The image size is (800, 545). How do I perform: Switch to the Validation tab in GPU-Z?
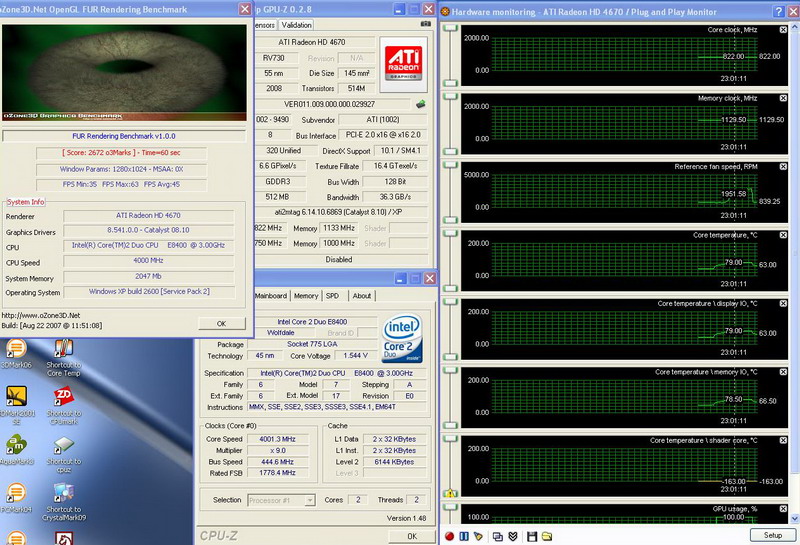pos(296,25)
